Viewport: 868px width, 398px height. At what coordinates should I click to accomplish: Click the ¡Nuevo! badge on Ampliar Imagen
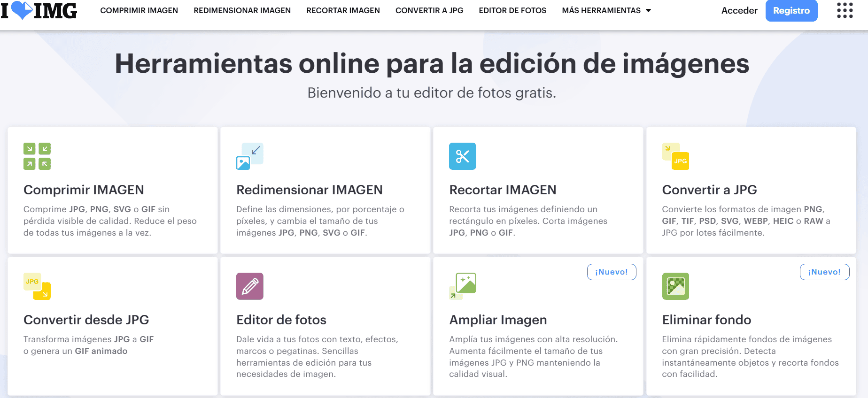pos(611,272)
